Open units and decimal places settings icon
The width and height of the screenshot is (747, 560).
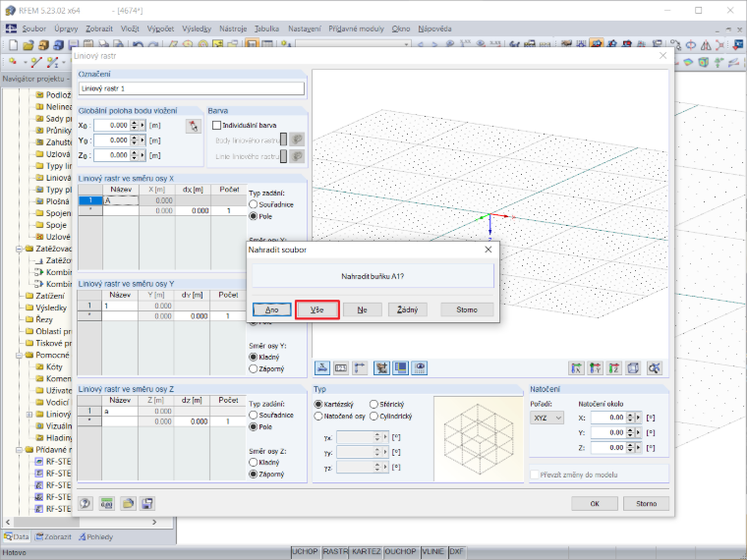point(107,503)
